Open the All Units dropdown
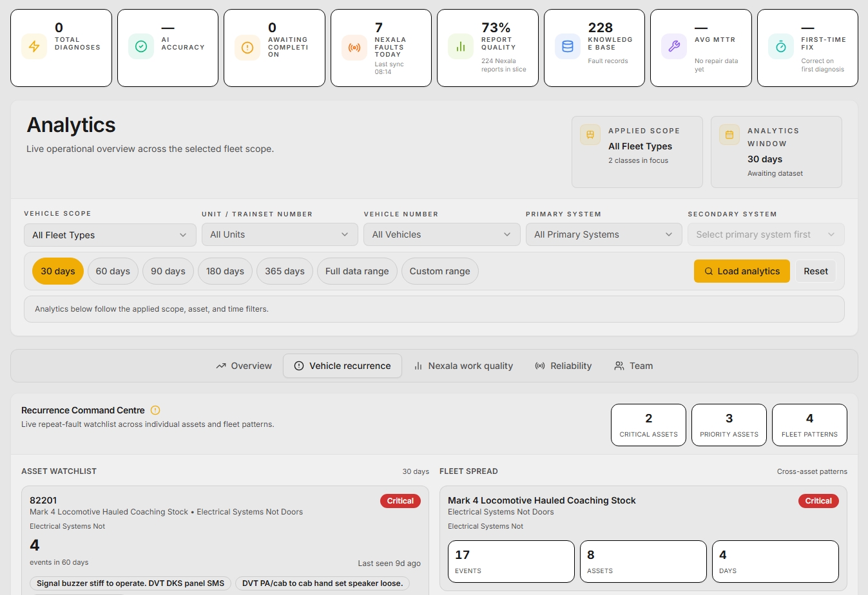The height and width of the screenshot is (595, 868). pyautogui.click(x=280, y=234)
